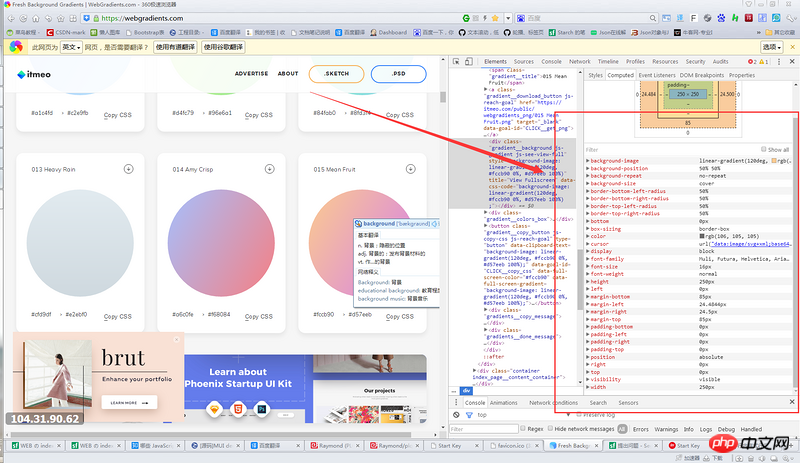Click the console Filter input field
The image size is (800, 463).
(484, 429)
